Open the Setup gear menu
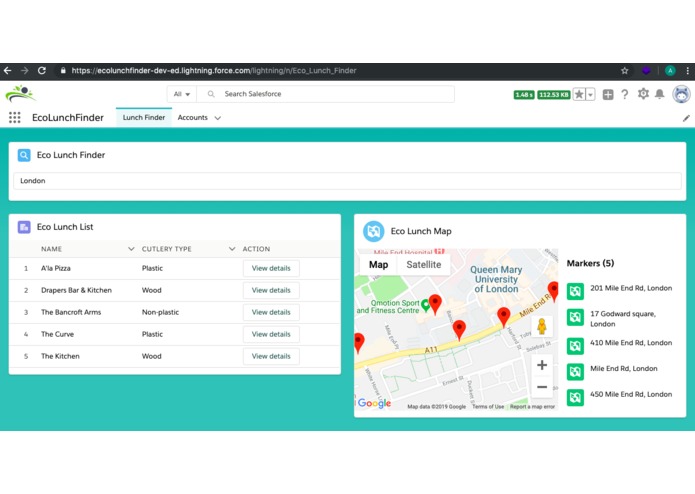Viewport: 695px width, 494px height. click(x=643, y=94)
